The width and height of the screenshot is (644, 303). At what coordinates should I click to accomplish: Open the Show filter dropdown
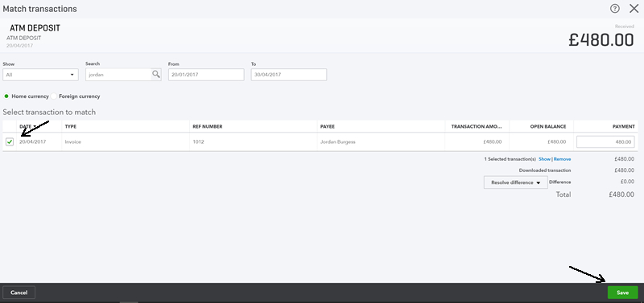coord(41,75)
